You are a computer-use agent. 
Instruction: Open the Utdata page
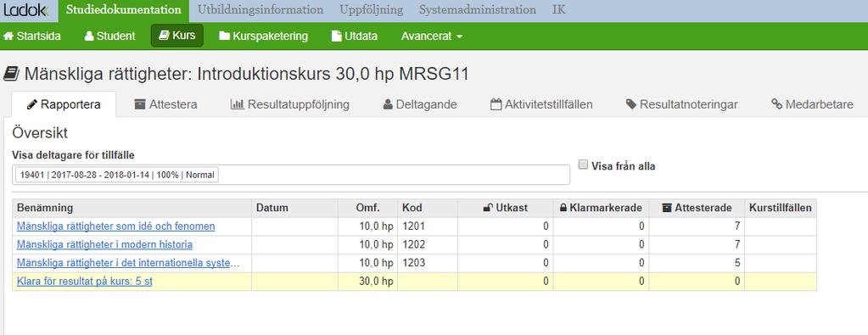point(355,36)
